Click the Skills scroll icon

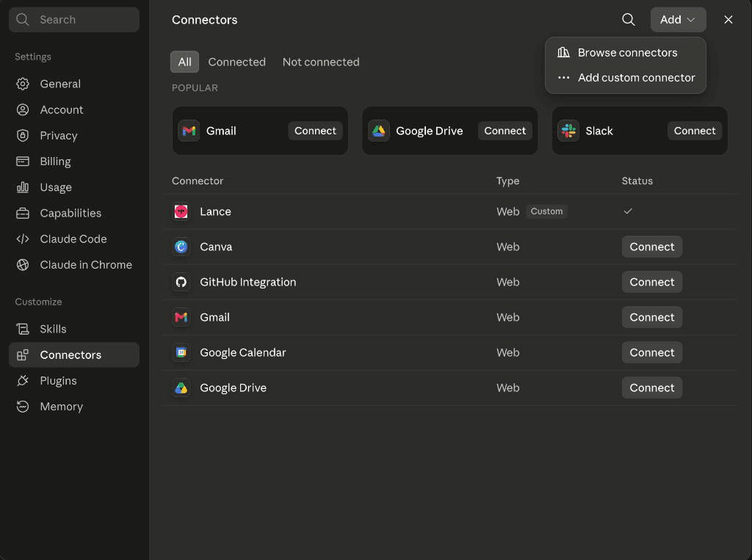pos(23,329)
